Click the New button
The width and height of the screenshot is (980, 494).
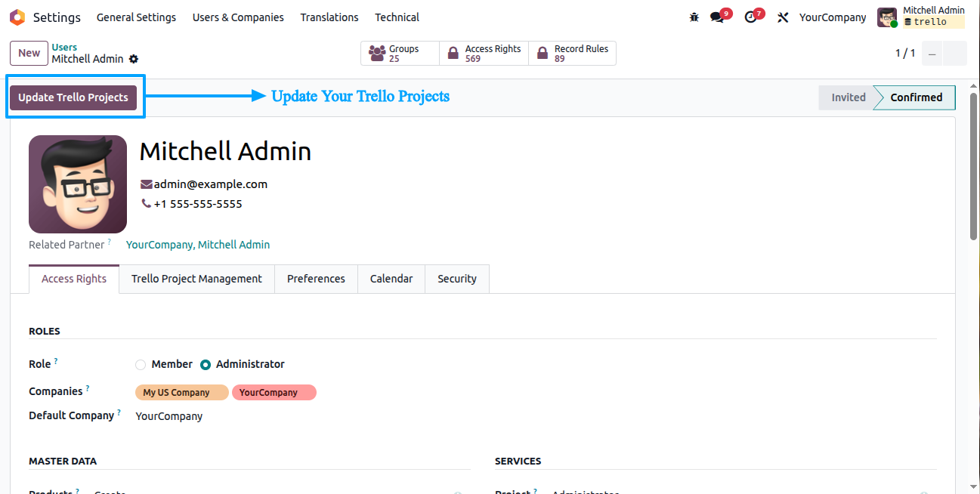coord(29,53)
